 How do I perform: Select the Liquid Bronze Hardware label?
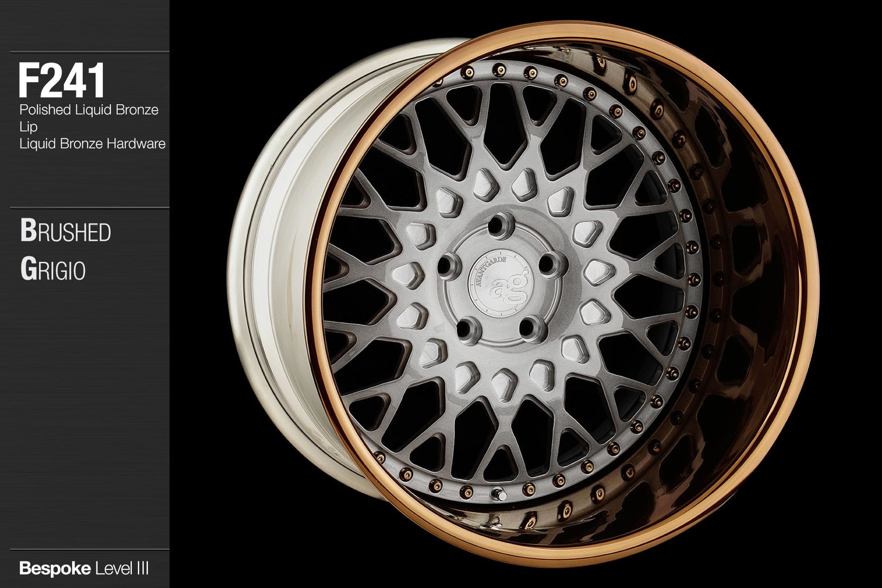(92, 144)
